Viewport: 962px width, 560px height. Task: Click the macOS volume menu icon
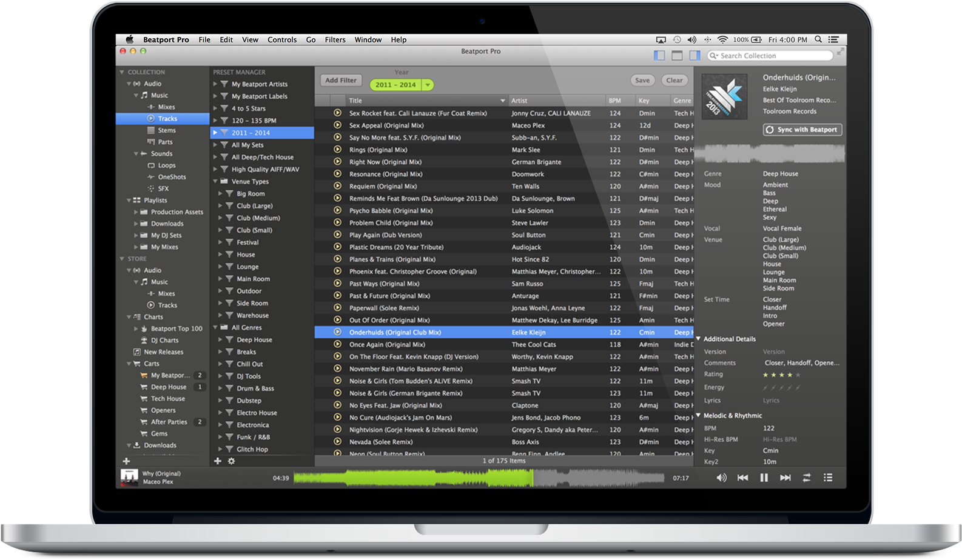tap(692, 39)
